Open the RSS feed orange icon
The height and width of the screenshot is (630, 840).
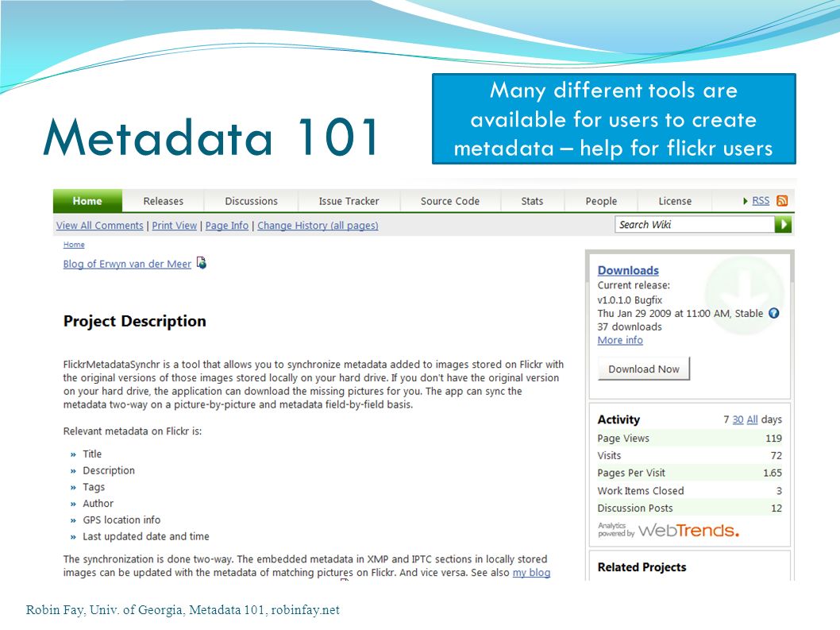coord(782,200)
